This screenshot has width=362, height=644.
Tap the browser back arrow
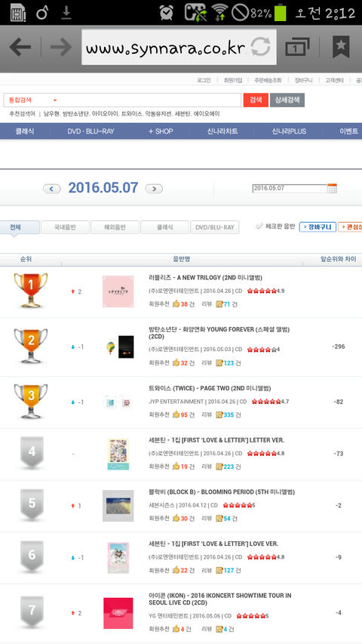pos(20,47)
